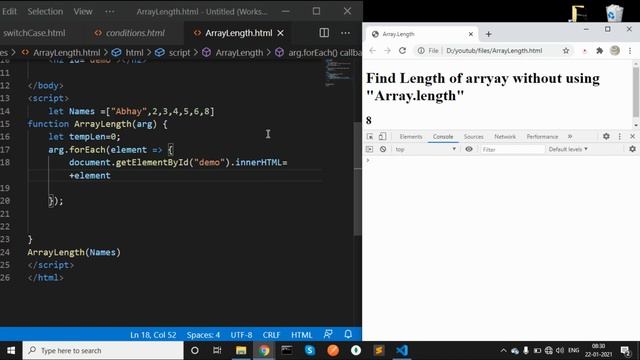
Task: Open the Selection menu
Action: [45, 11]
